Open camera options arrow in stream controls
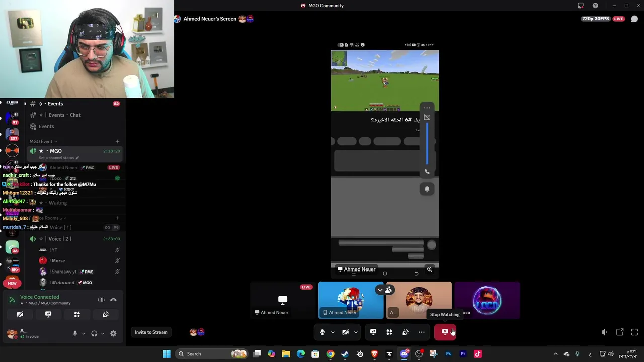This screenshot has width=644, height=362. [356, 332]
